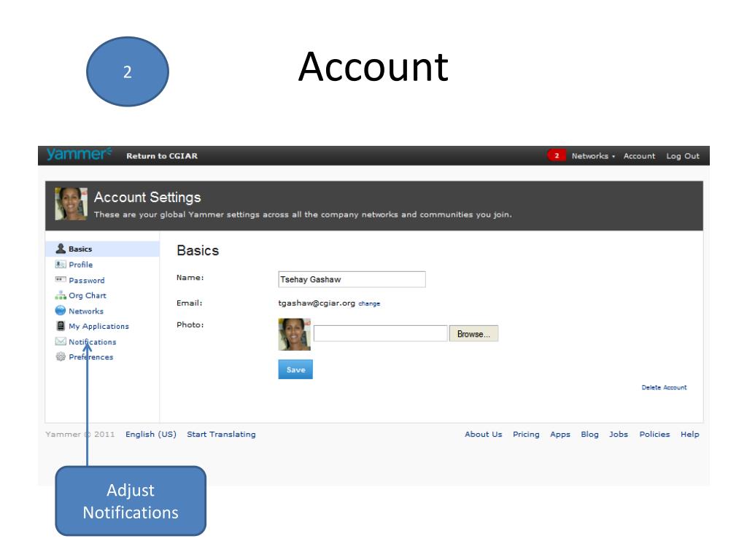Open Blog footer link
The width and height of the screenshot is (747, 560).
[589, 435]
